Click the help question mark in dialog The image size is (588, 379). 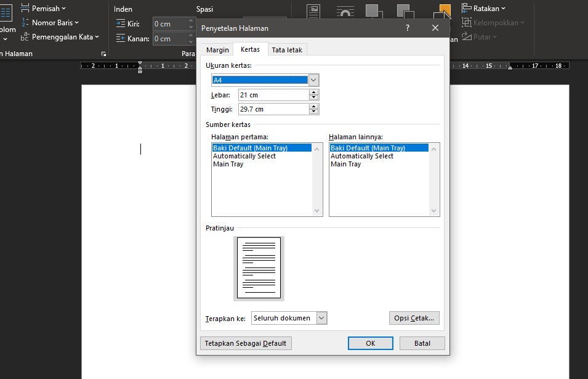coord(408,28)
